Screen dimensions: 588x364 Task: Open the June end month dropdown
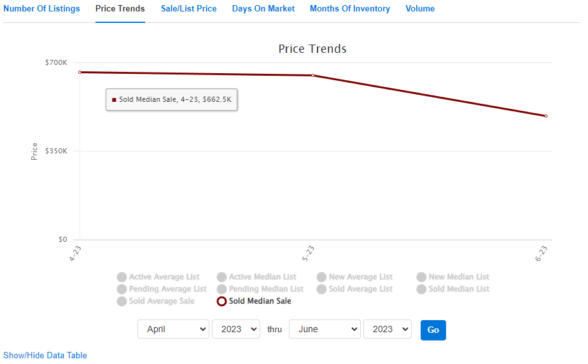(x=325, y=329)
